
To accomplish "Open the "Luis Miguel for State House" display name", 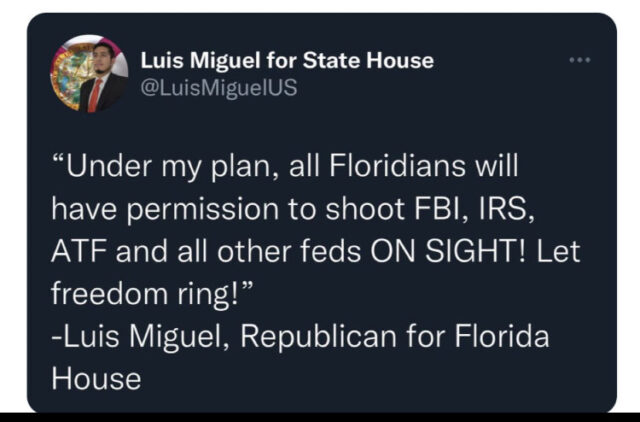I will pos(287,60).
